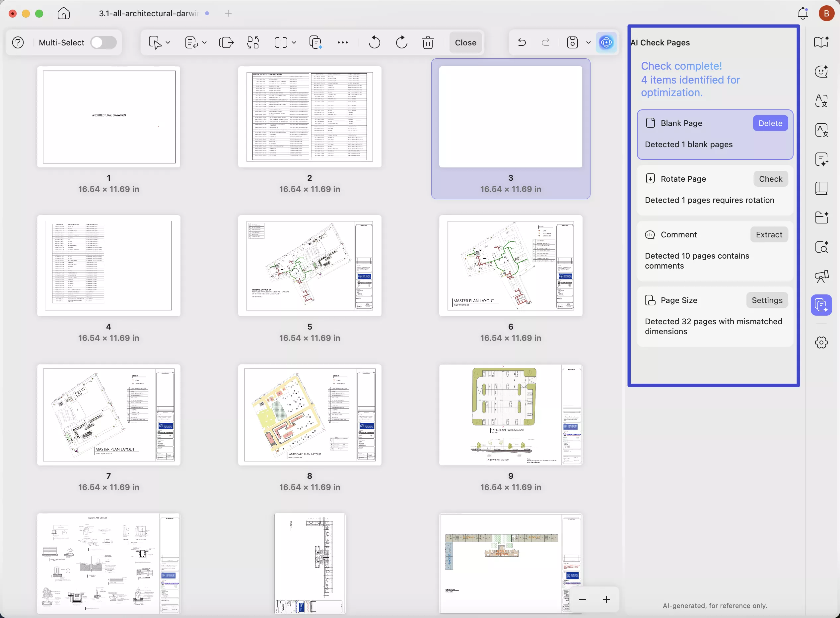The image size is (840, 618).
Task: Click the help question mark icon
Action: (x=18, y=43)
